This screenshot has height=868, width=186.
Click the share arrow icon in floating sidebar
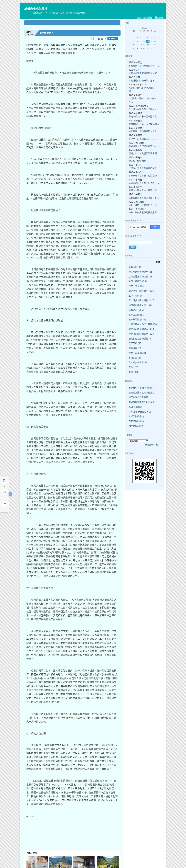click(4, 504)
